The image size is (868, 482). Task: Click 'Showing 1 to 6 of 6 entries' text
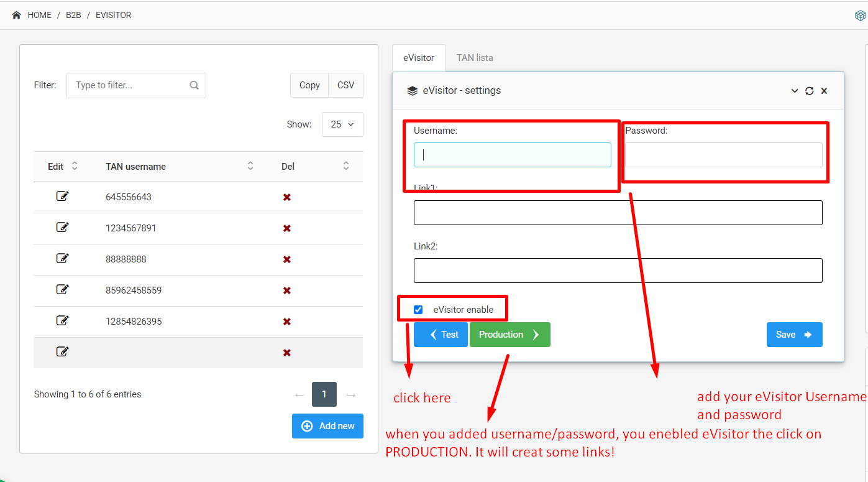point(88,394)
